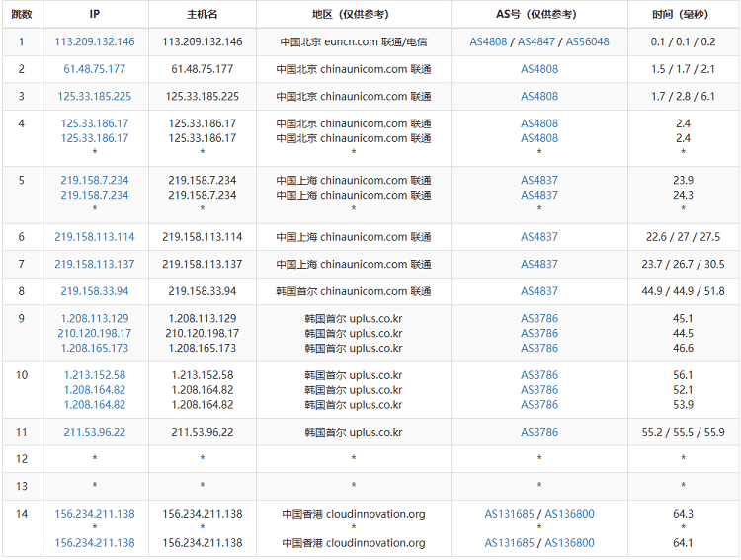This screenshot has width=741, height=560.
Task: Click the 主机名 column header
Action: pyautogui.click(x=203, y=14)
